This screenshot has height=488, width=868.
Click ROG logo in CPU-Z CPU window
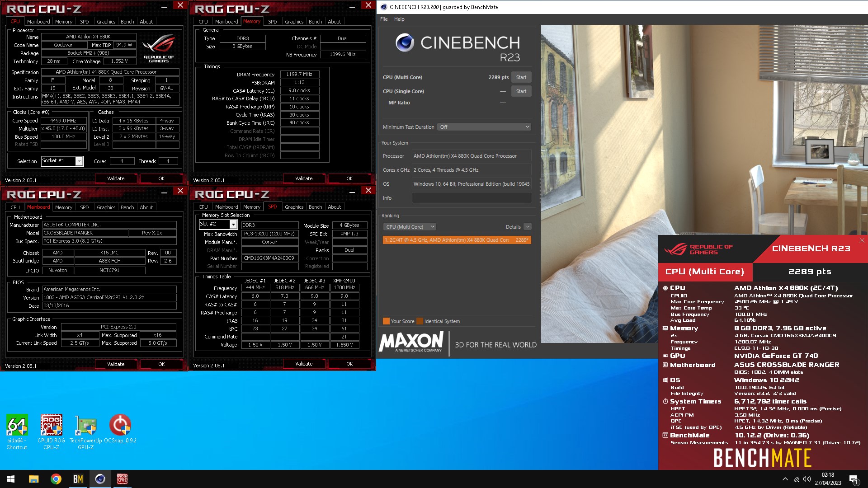(x=159, y=48)
